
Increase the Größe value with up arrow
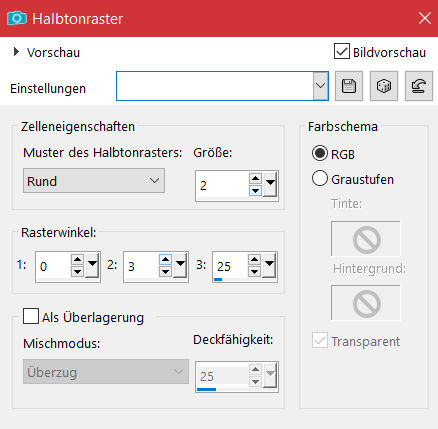(255, 178)
